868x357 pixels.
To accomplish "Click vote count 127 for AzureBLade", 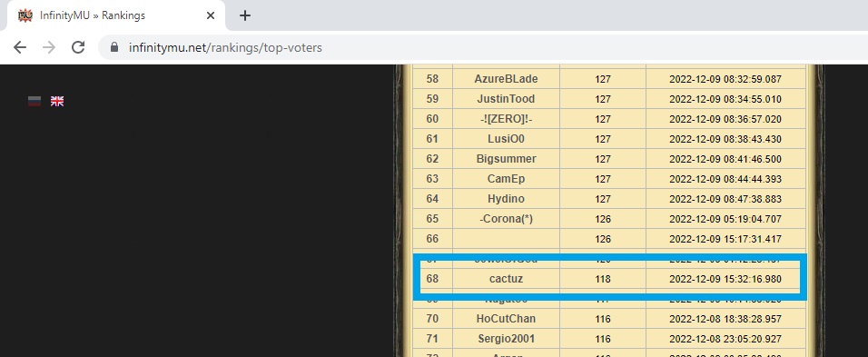I will point(603,80).
